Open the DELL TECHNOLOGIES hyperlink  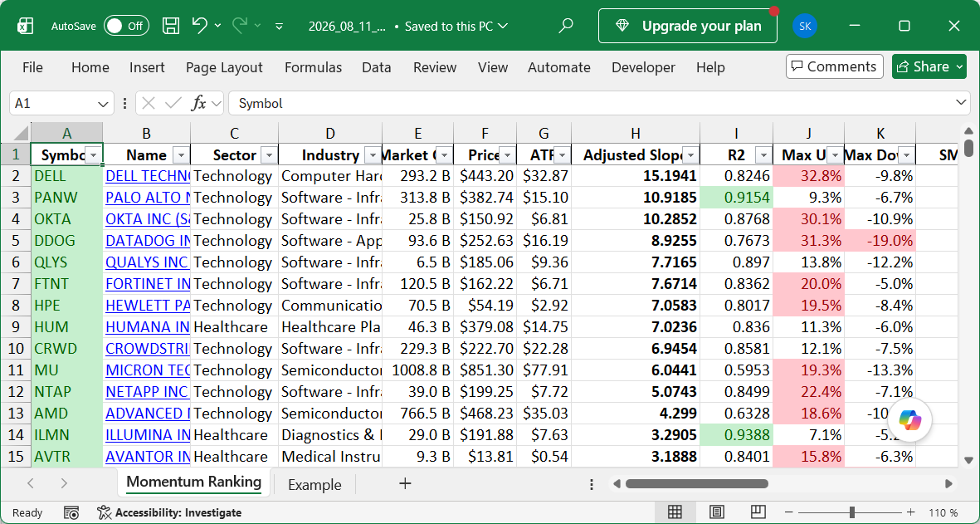[x=148, y=176]
